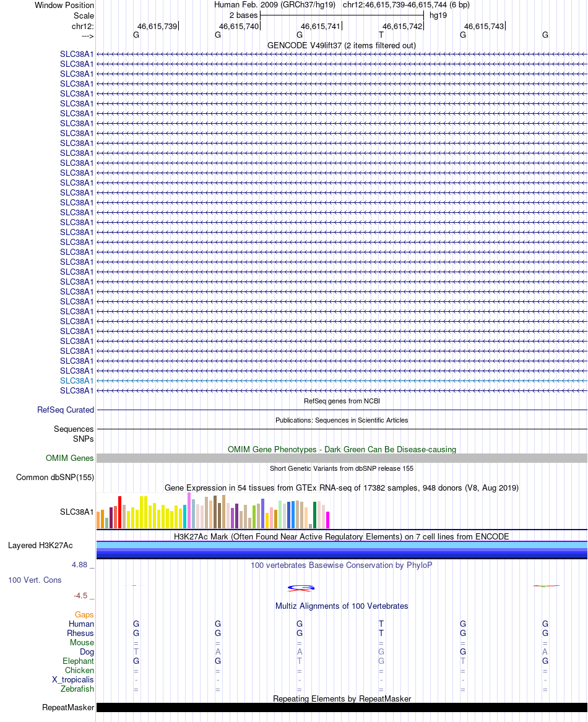
Task: Click the Layered H3K27Ac label
Action: click(40, 546)
